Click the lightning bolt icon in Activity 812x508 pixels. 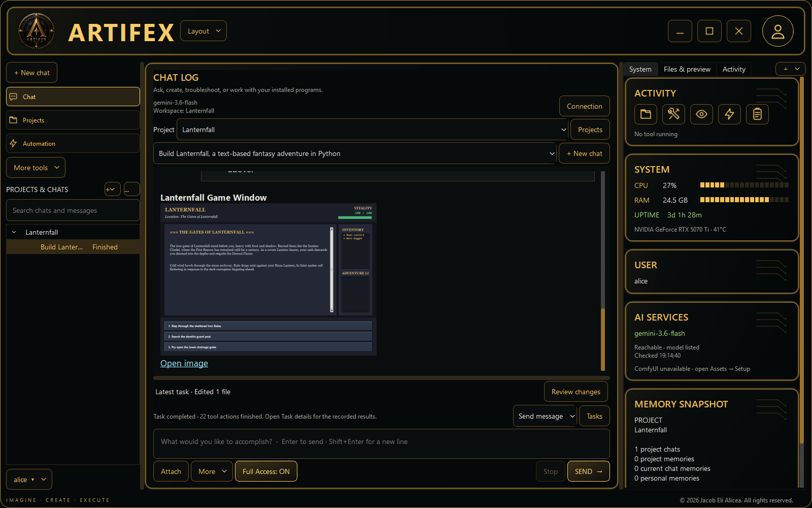click(729, 114)
